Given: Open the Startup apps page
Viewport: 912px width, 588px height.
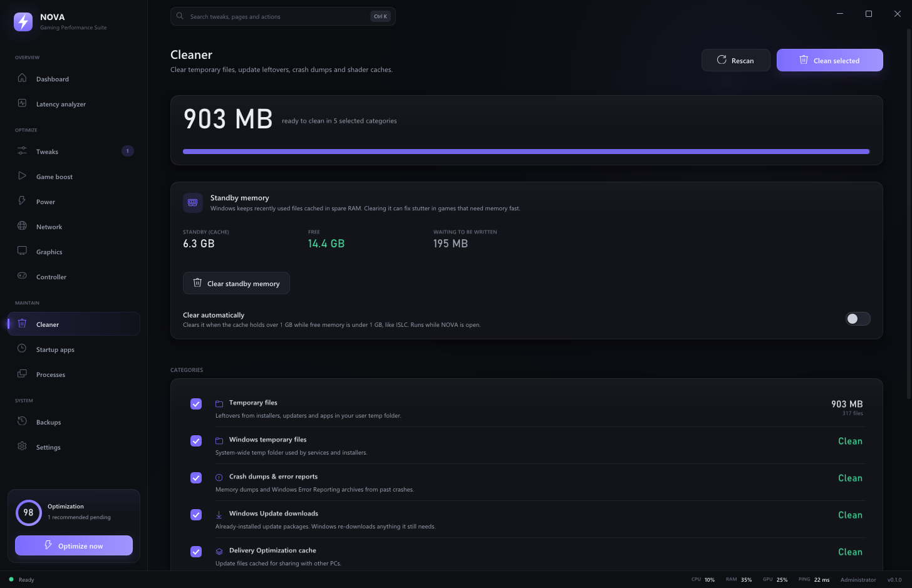Looking at the screenshot, I should (x=74, y=349).
